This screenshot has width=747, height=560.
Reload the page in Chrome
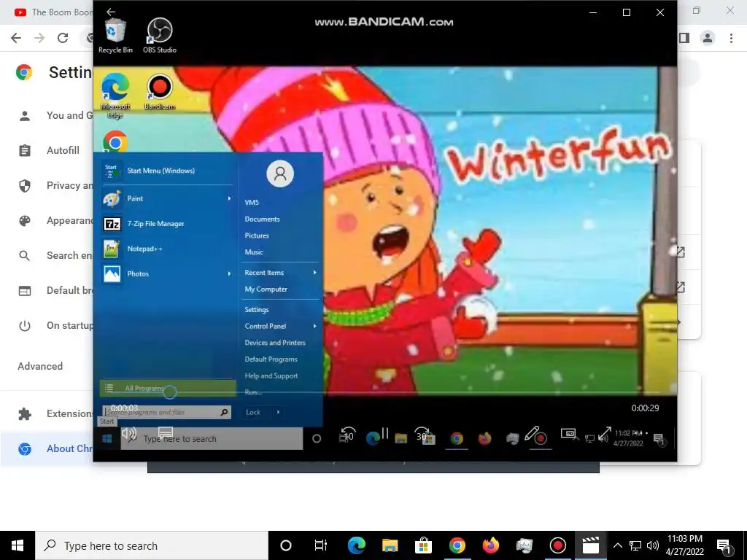click(x=63, y=38)
